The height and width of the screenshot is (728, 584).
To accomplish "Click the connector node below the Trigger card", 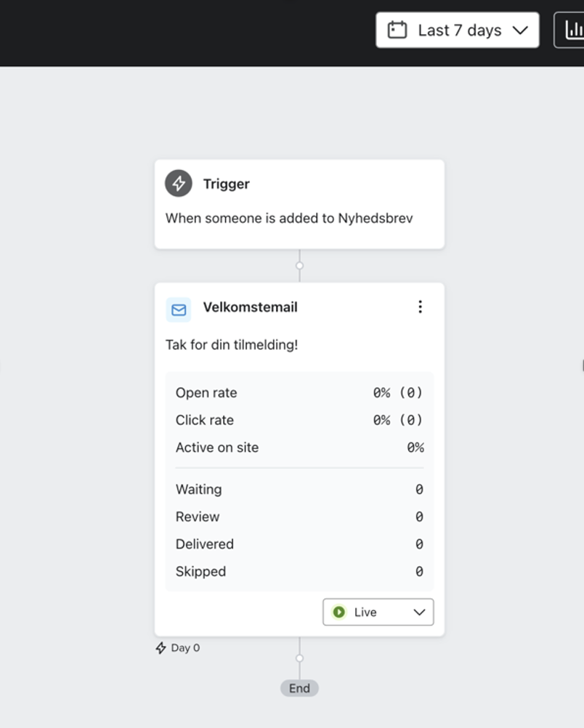I will pos(299,266).
